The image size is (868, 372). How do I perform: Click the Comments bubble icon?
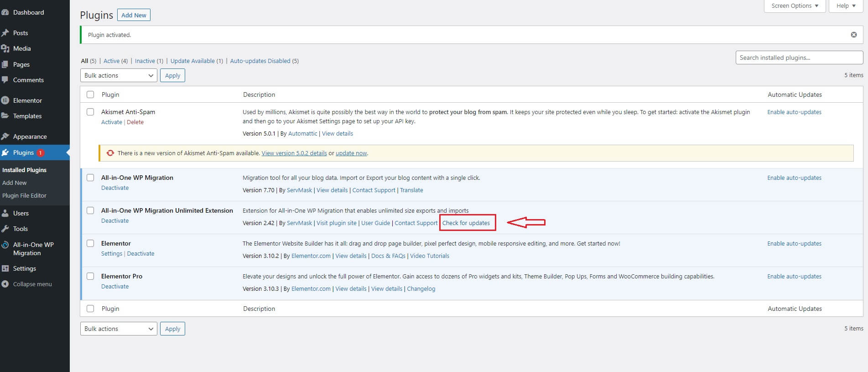tap(5, 80)
